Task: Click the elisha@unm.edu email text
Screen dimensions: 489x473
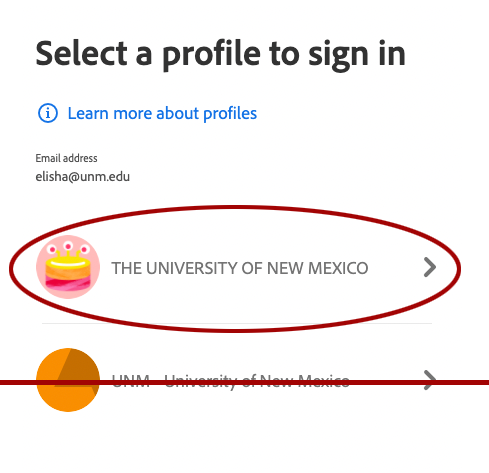Action: (83, 177)
